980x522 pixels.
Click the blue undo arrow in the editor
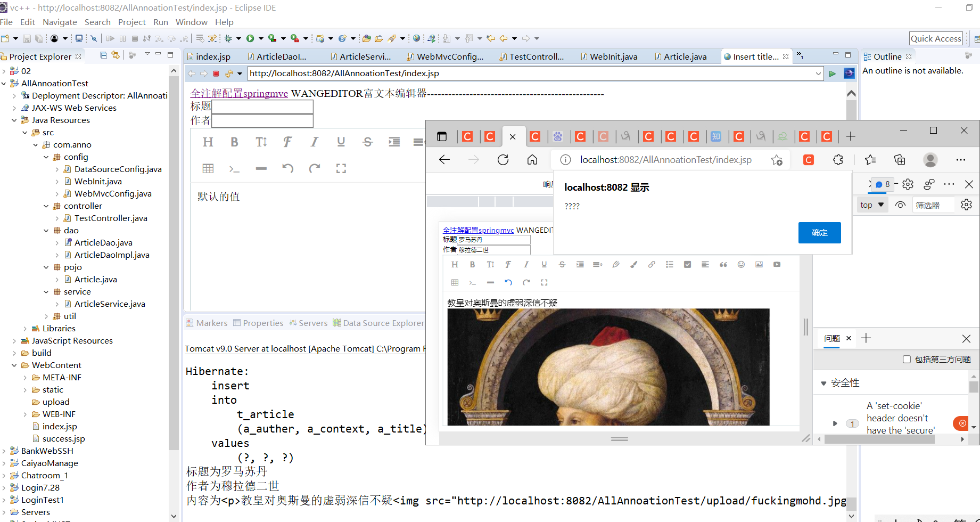click(x=508, y=282)
